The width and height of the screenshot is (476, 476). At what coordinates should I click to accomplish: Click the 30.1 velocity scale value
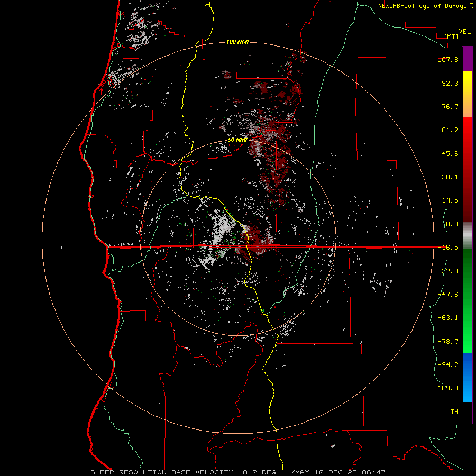pyautogui.click(x=450, y=177)
